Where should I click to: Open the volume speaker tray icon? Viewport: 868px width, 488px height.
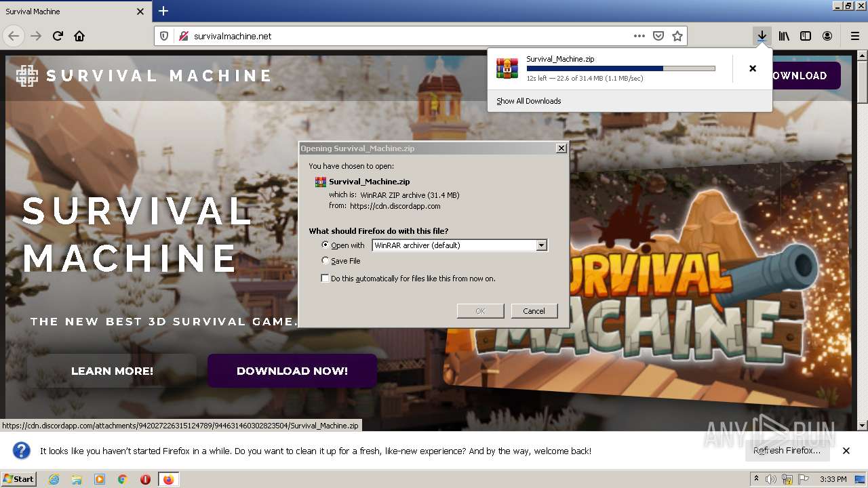click(x=771, y=479)
